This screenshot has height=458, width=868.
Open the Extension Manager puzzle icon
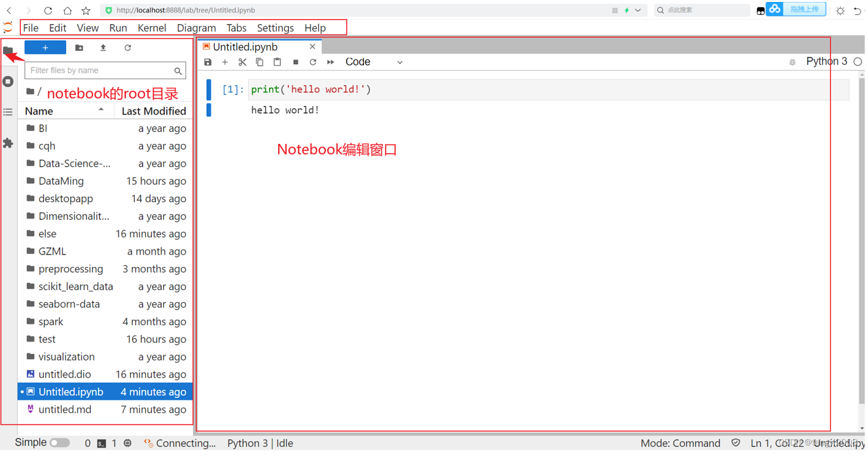tap(8, 143)
